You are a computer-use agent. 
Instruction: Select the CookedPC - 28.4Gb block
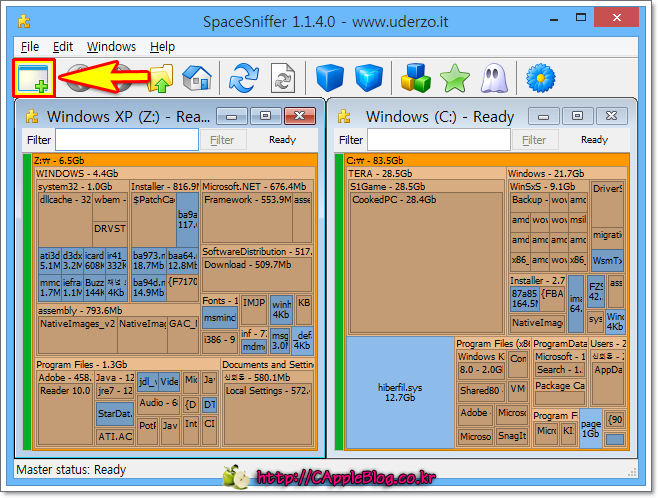tap(426, 263)
